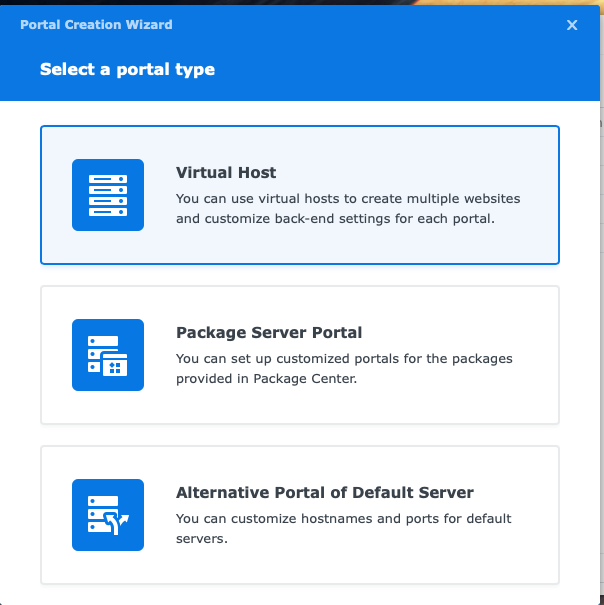Choose the Package Server Portal title
This screenshot has height=605, width=604.
269,333
